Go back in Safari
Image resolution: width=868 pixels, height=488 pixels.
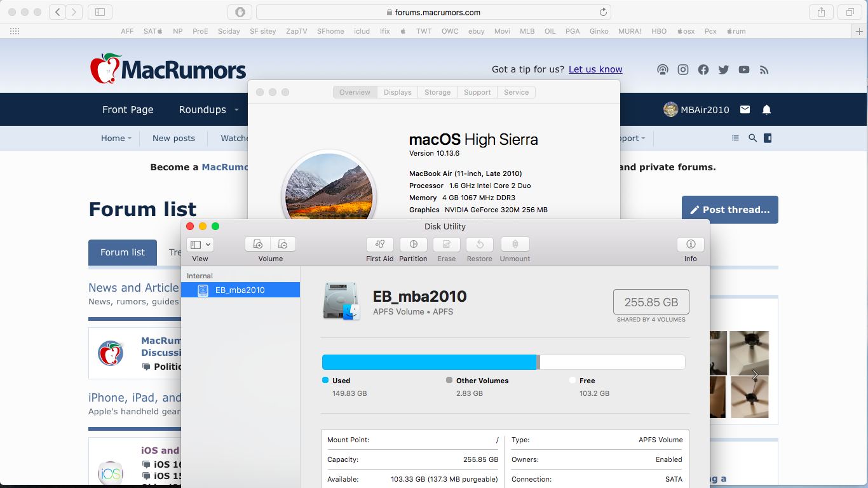pos(57,12)
